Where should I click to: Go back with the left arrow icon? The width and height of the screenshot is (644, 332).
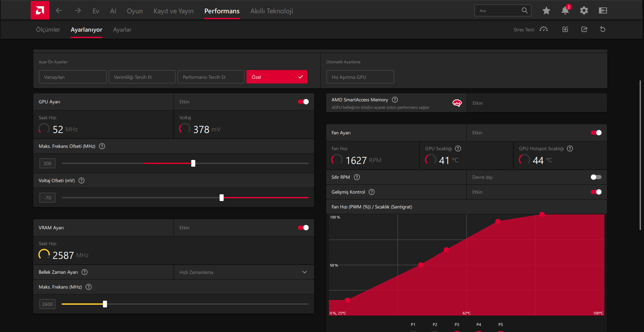(59, 11)
